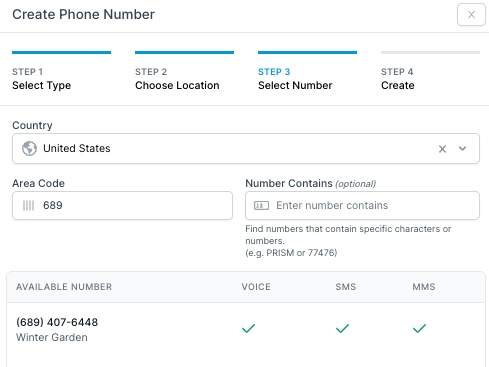
Task: Expand the Country dropdown chevron
Action: click(x=462, y=149)
